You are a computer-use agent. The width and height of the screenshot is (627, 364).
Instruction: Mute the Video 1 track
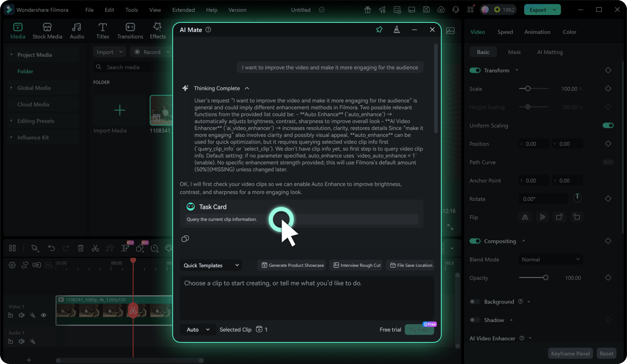click(22, 315)
